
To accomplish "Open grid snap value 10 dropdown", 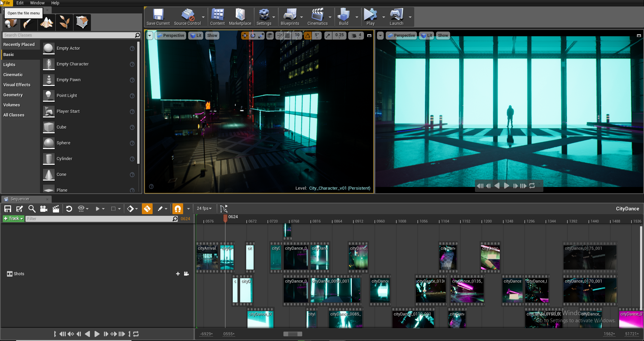I will [x=297, y=36].
